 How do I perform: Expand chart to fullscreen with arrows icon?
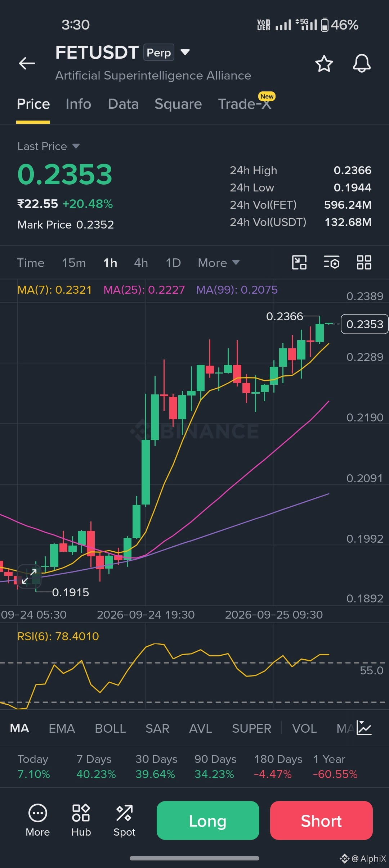pos(29,577)
